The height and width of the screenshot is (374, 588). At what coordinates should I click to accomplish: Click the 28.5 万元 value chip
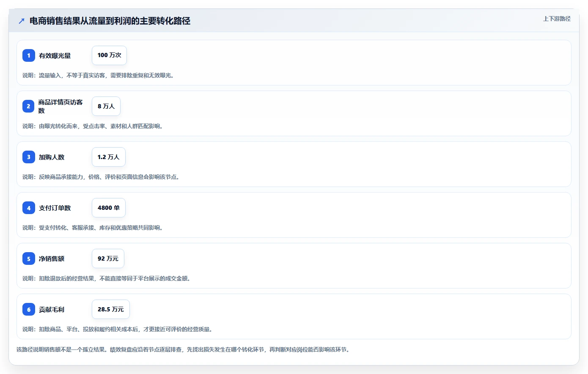tap(111, 309)
